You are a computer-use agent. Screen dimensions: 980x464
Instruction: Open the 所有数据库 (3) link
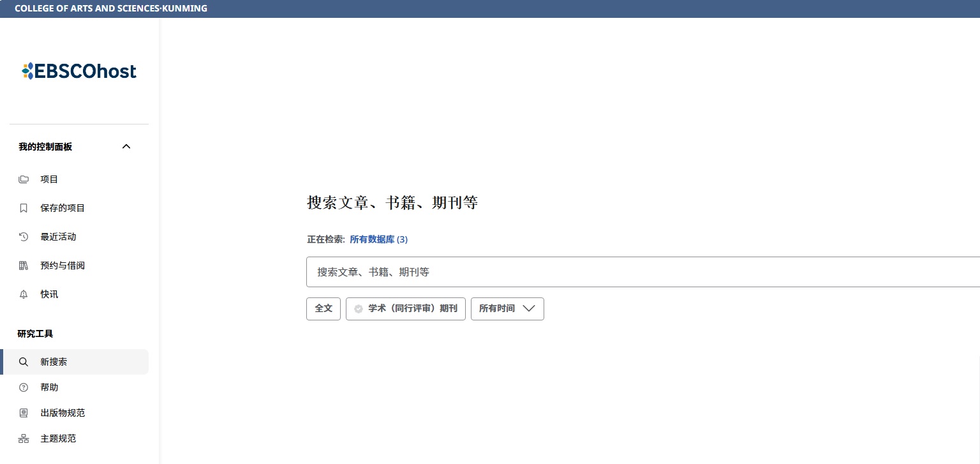pyautogui.click(x=378, y=239)
